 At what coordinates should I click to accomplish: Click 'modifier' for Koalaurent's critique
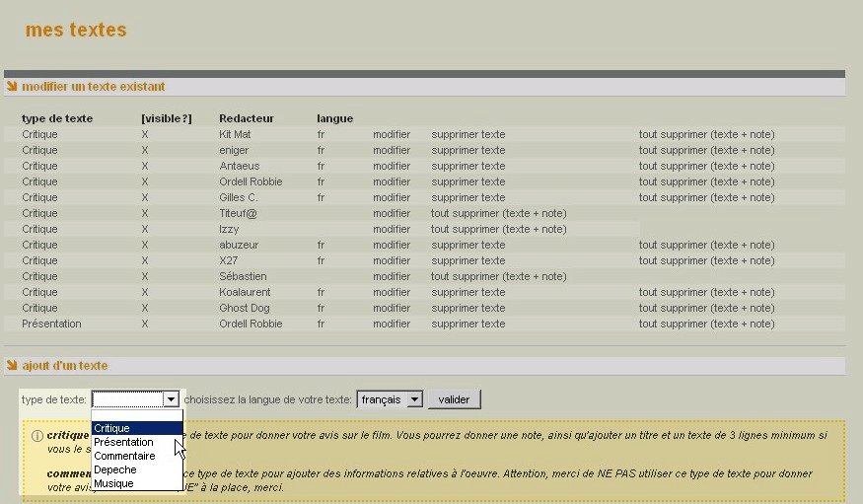tap(392, 292)
